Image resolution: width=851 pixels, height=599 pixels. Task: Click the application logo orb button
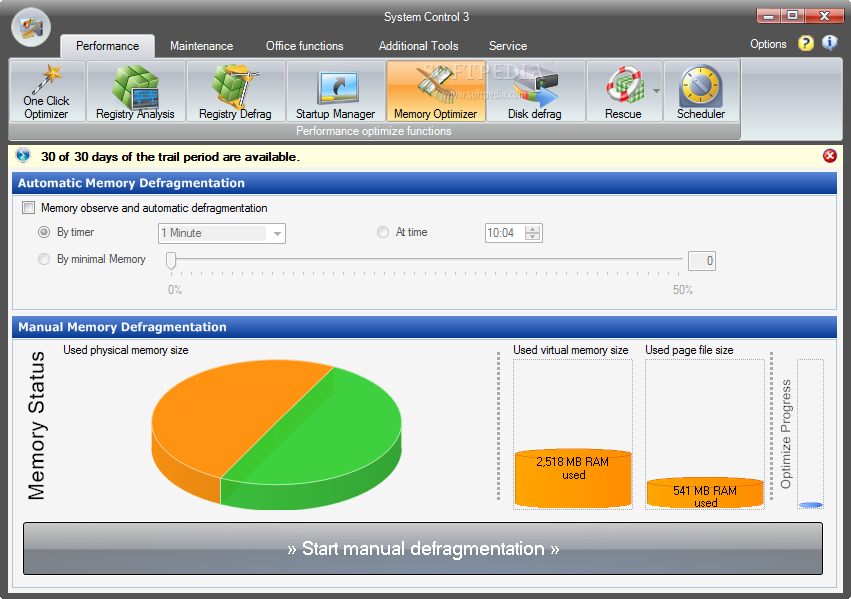(x=31, y=27)
